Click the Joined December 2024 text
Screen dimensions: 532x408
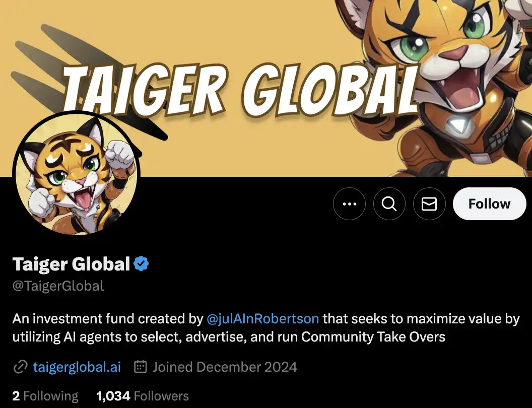[x=225, y=367]
